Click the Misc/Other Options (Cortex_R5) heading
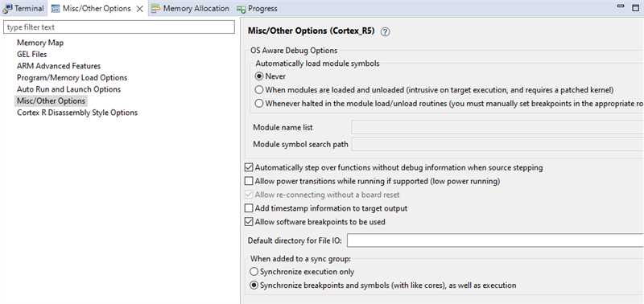 [x=312, y=31]
